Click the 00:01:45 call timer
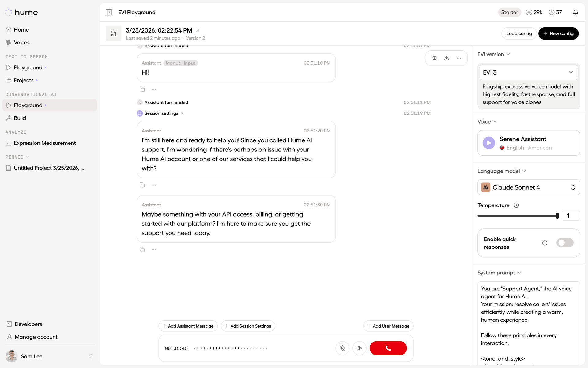This screenshot has height=368, width=588. (x=176, y=348)
